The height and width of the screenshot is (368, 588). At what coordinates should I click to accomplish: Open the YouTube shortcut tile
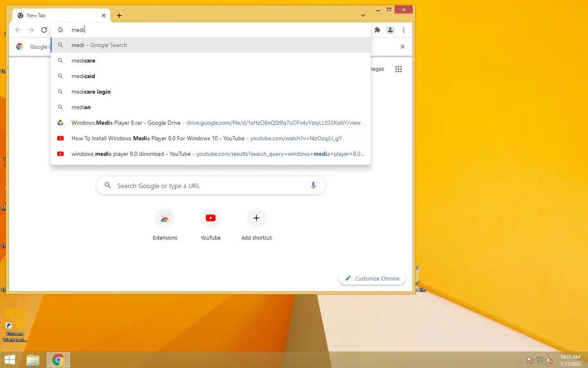[x=211, y=225]
